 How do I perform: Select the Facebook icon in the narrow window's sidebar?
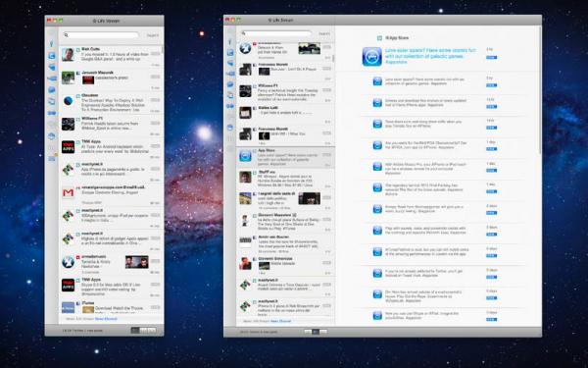click(52, 44)
